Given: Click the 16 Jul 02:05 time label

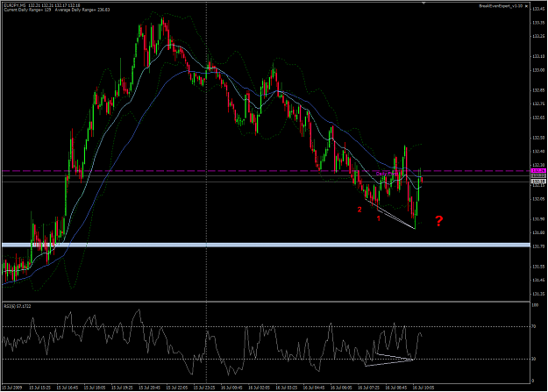Looking at the screenshot, I should (260, 388).
